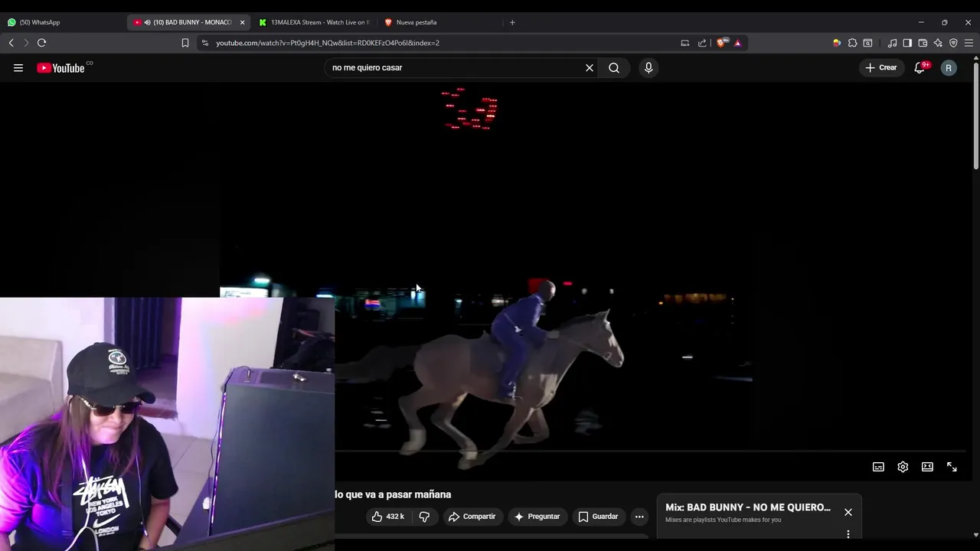Open the browser hamburger main menu
980x551 pixels.
(969, 43)
